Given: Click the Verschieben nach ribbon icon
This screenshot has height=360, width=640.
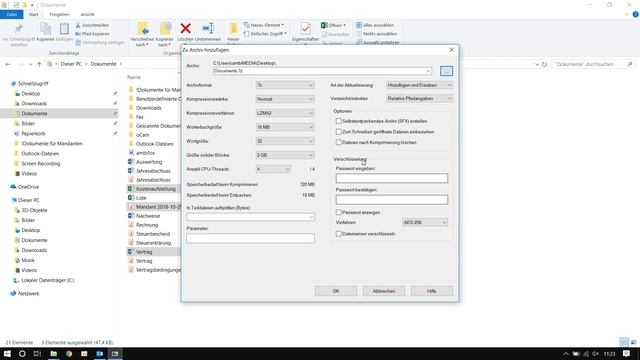Looking at the screenshot, I should (143, 28).
